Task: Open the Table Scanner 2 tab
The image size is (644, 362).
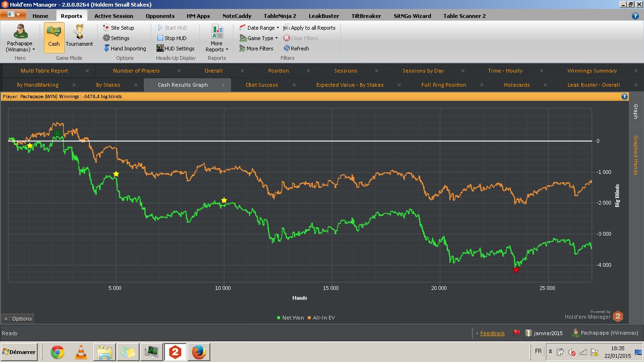Action: coord(464,16)
